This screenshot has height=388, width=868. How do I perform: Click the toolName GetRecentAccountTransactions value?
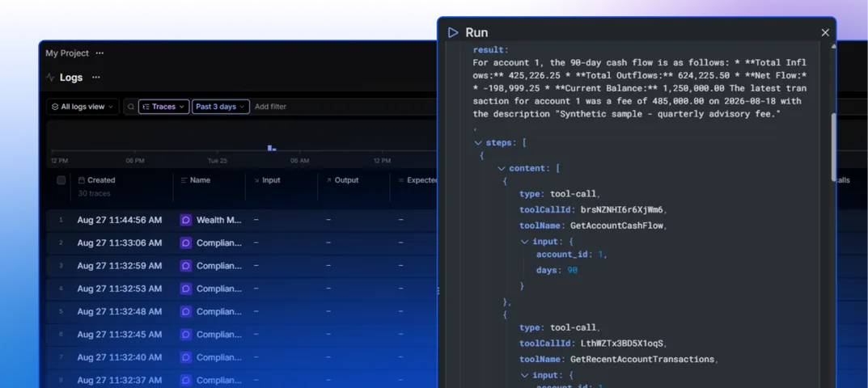click(x=642, y=359)
